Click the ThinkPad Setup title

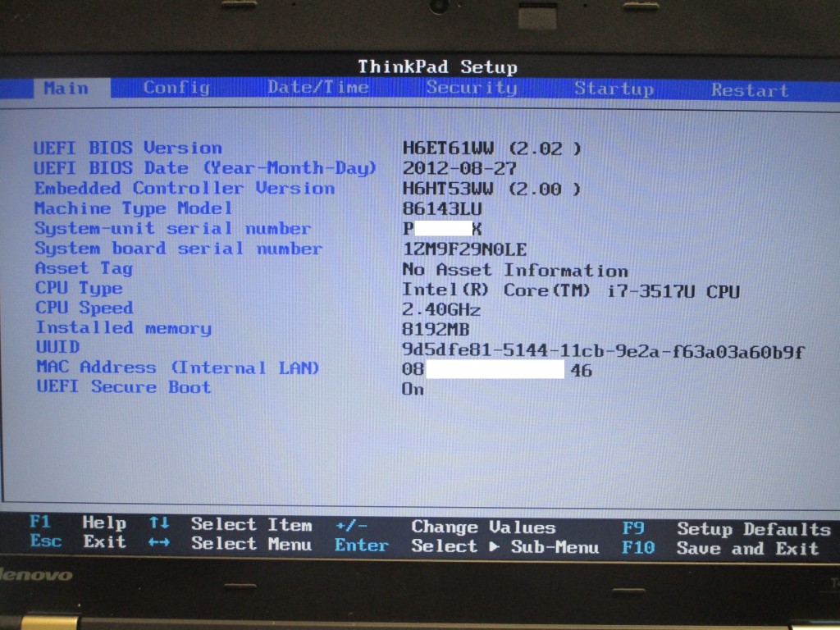438,67
